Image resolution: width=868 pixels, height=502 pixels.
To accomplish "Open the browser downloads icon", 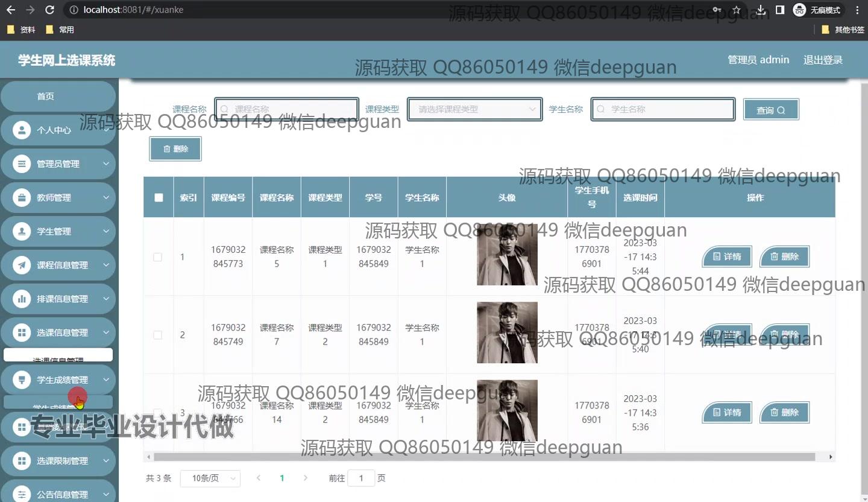I will [761, 10].
